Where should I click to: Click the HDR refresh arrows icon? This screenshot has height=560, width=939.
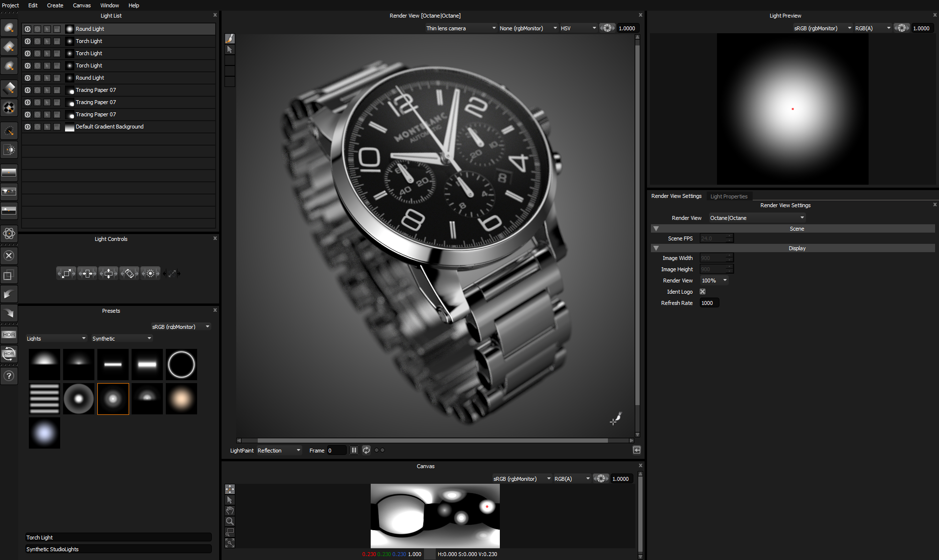[x=9, y=354]
